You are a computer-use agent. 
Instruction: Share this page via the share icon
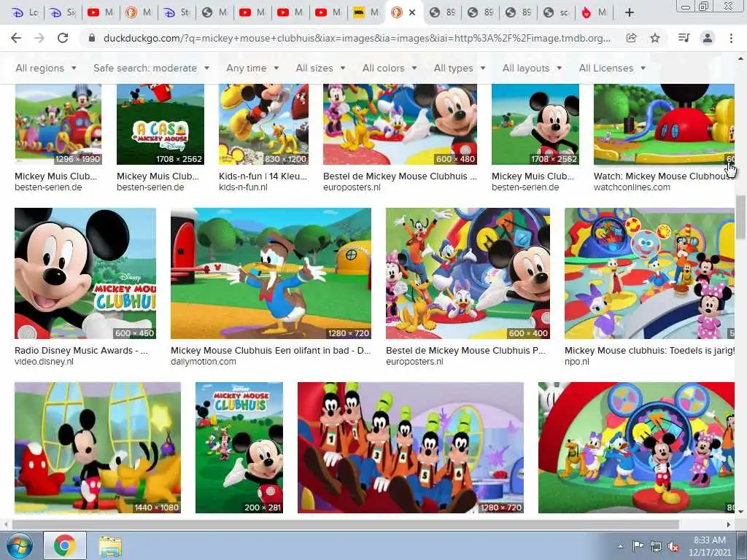pyautogui.click(x=632, y=38)
